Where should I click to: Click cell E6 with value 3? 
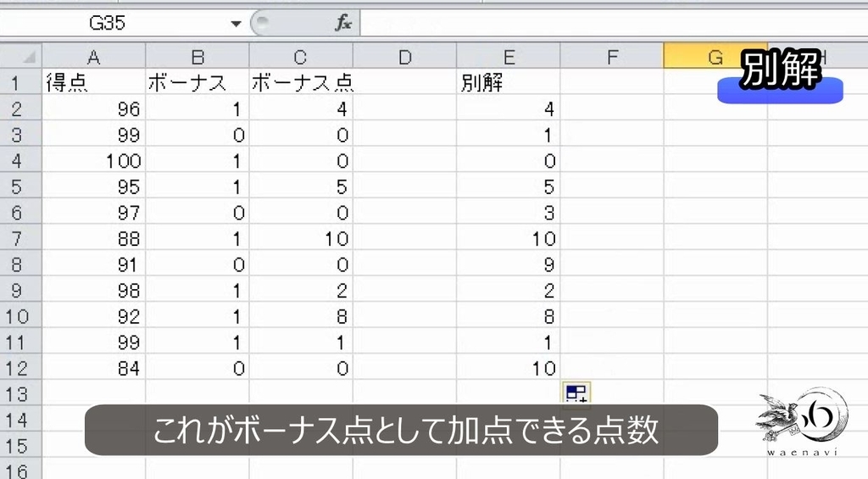point(509,213)
